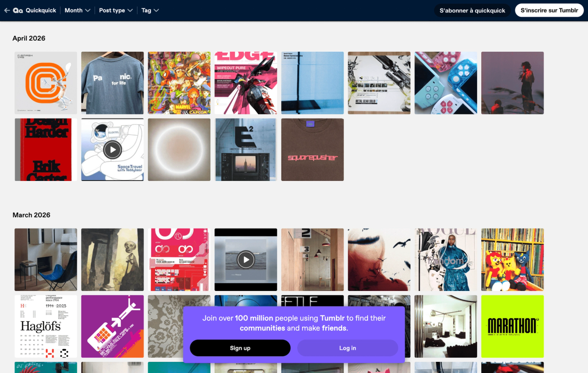Open the Design Harder red book post
This screenshot has width=588, height=373.
[46, 150]
